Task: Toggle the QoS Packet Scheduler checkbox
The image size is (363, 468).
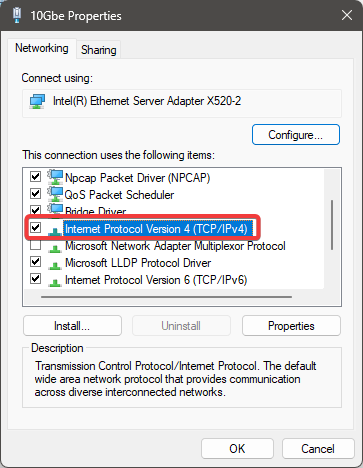Action: click(35, 193)
